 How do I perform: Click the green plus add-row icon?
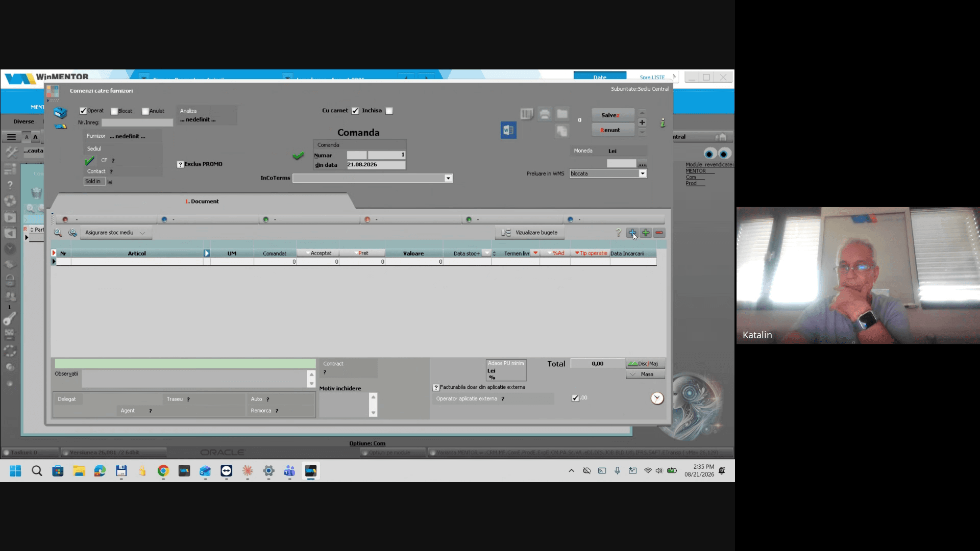646,233
